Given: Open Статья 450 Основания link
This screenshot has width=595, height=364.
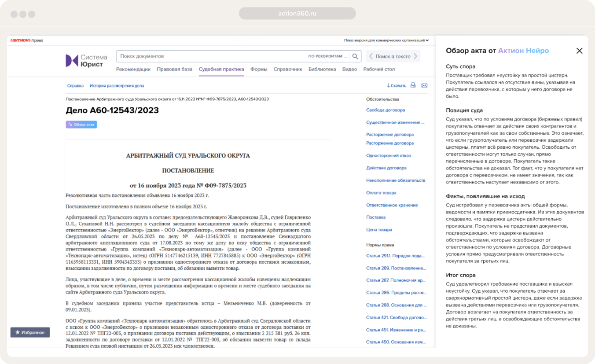Looking at the screenshot, I should coord(396,342).
